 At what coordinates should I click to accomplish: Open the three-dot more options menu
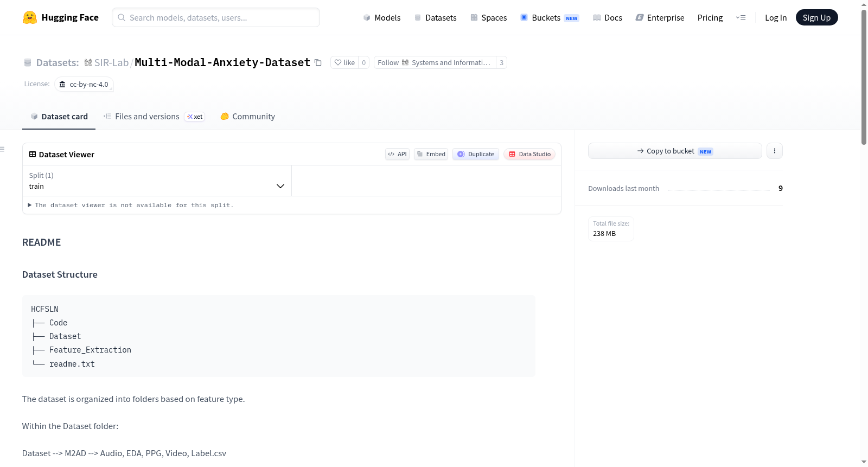pyautogui.click(x=775, y=151)
